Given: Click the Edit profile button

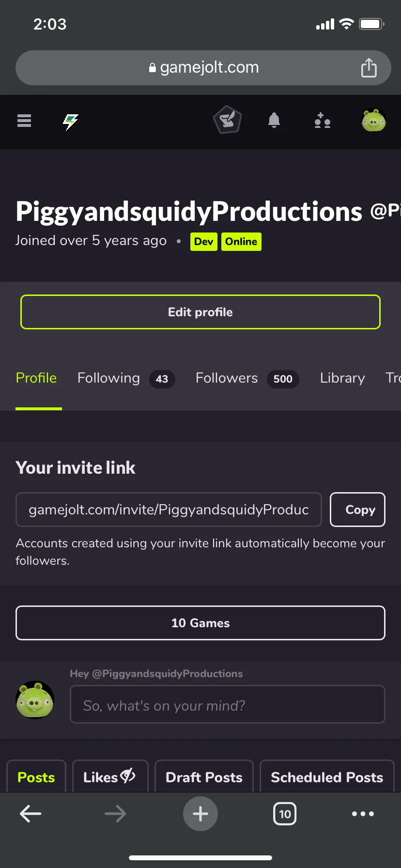Looking at the screenshot, I should [x=200, y=312].
